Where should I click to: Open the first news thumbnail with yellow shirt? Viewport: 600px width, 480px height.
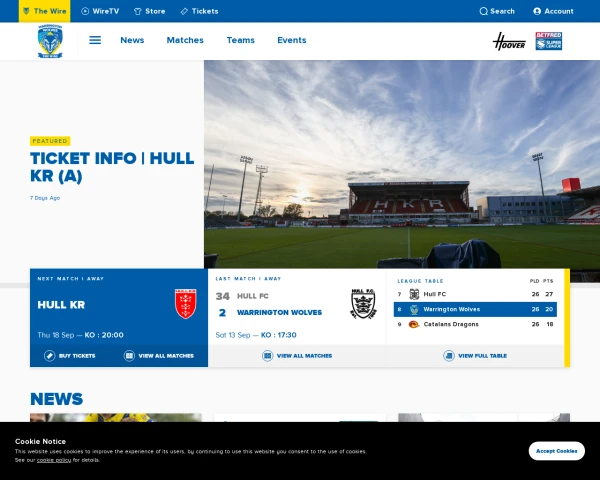116,418
